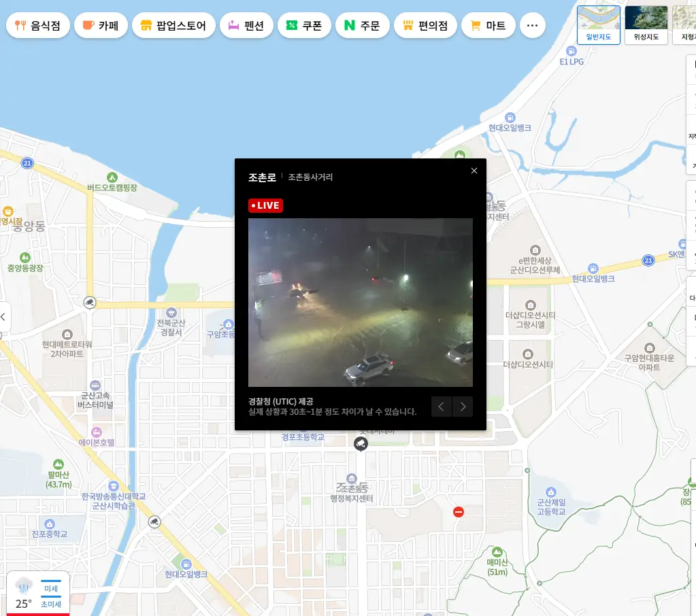Click the CCTV marker left of 전북군산 경찰서
This screenshot has width=696, height=616.
point(89,303)
